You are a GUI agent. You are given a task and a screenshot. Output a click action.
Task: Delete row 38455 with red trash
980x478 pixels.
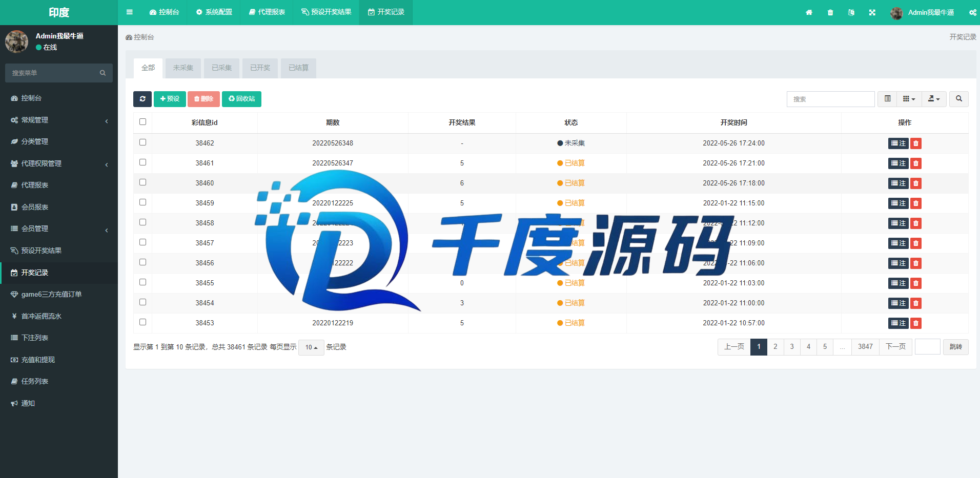tap(916, 283)
